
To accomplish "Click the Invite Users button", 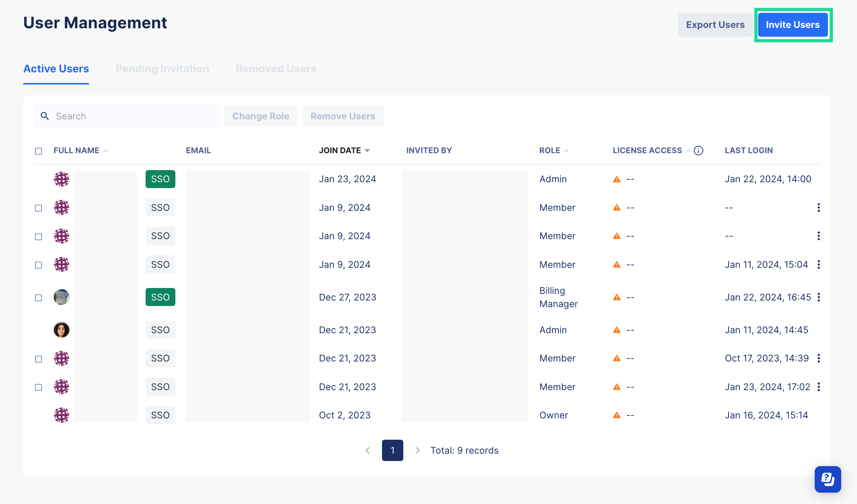I will [793, 24].
